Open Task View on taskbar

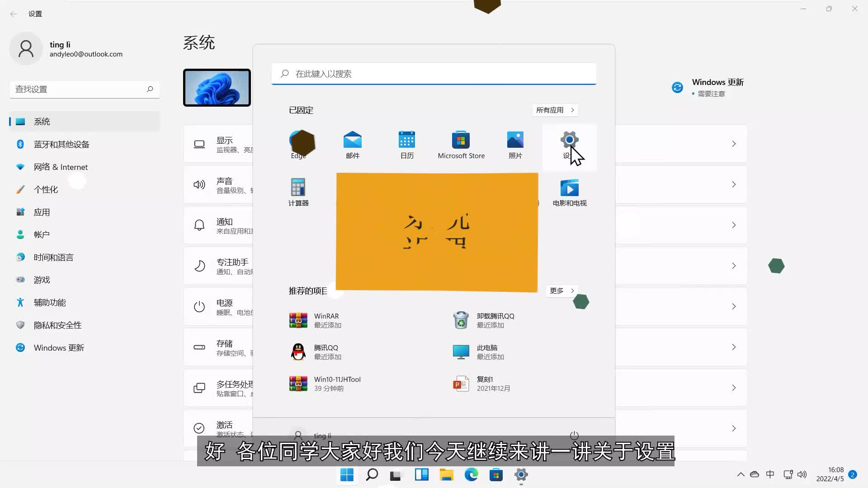pos(396,475)
